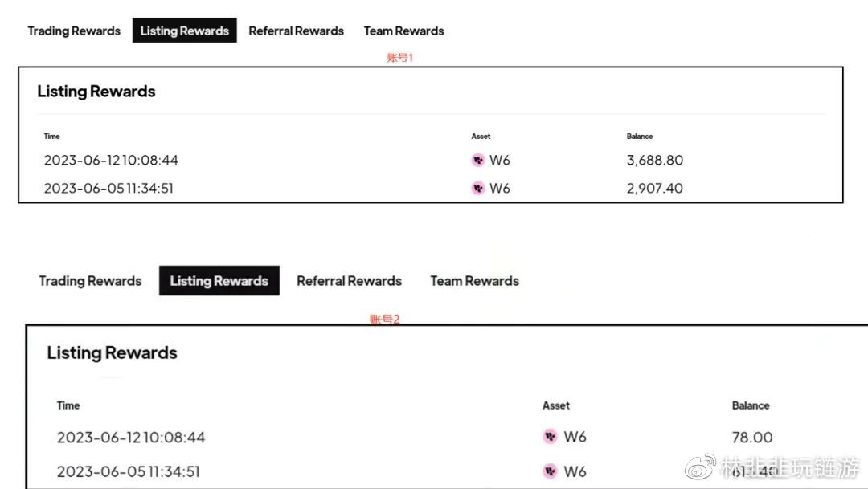Click the W6 icon in account 2's 2023-06-05 row
Viewport: 868px width, 489px height.
[550, 471]
